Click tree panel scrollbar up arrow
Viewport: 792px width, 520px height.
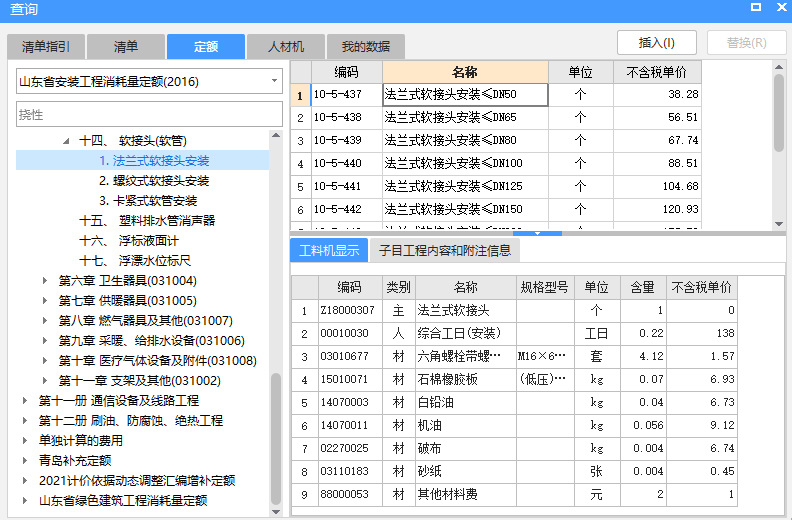click(x=276, y=135)
